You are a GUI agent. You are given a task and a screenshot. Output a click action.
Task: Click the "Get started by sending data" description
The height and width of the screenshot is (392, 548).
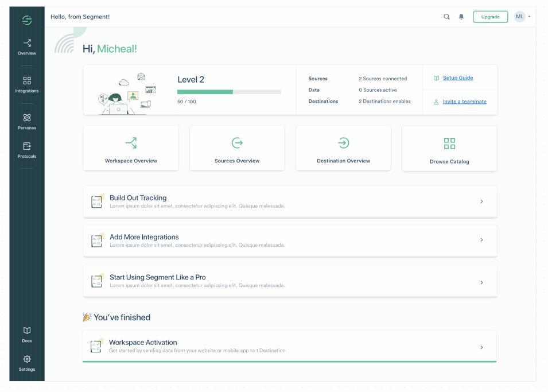[197, 350]
